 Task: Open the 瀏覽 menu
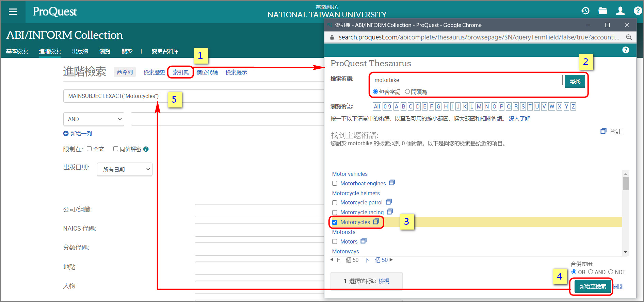105,51
